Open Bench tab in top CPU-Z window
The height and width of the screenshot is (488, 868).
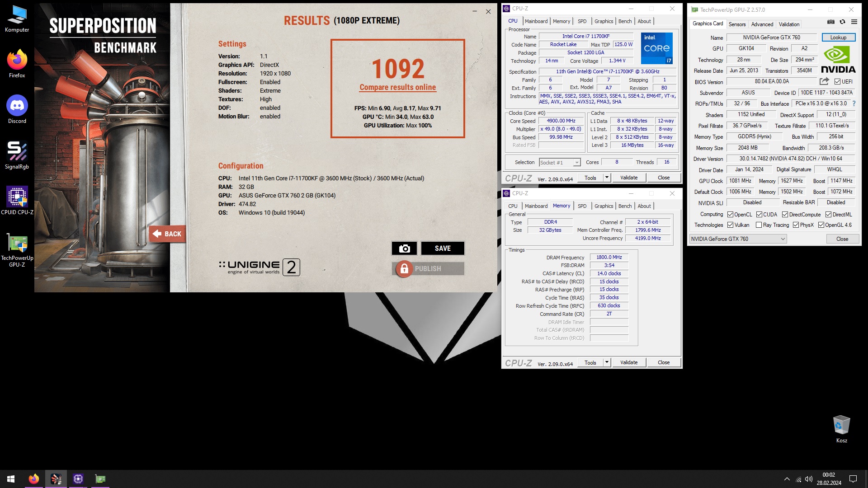click(625, 21)
